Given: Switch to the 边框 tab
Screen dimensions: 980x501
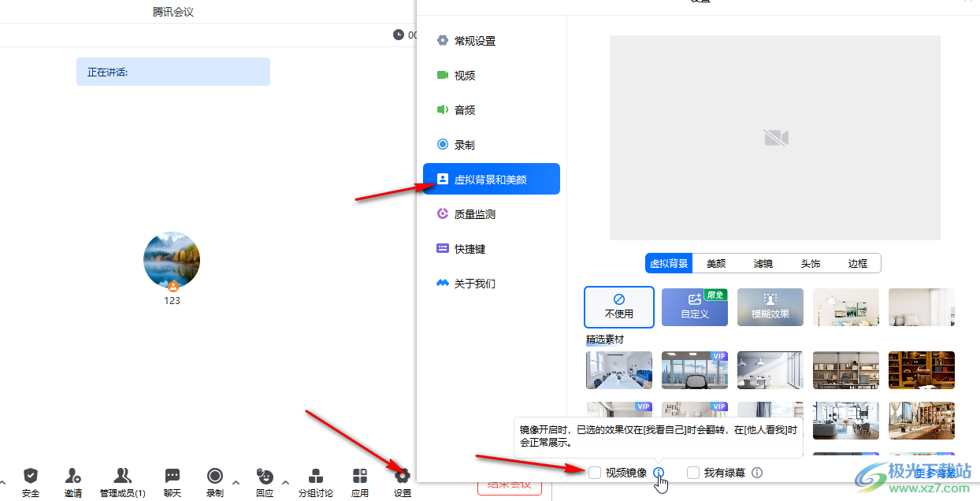Looking at the screenshot, I should tap(857, 263).
